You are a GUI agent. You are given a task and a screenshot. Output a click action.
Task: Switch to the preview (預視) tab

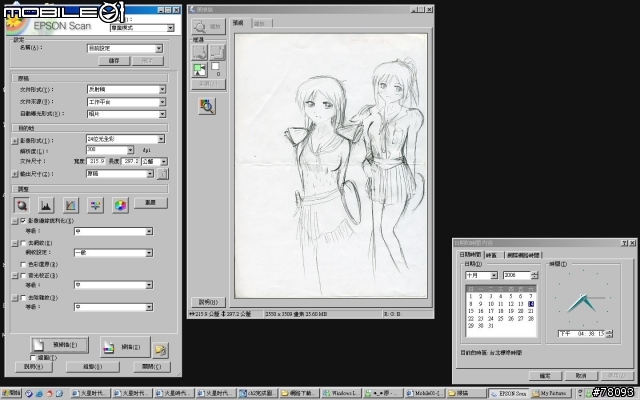[x=239, y=23]
